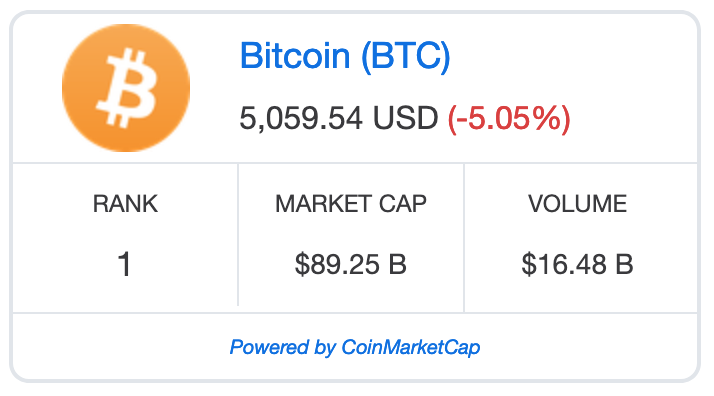Click the 'Powered by' footer text
This screenshot has width=714, height=396.
click(x=283, y=348)
